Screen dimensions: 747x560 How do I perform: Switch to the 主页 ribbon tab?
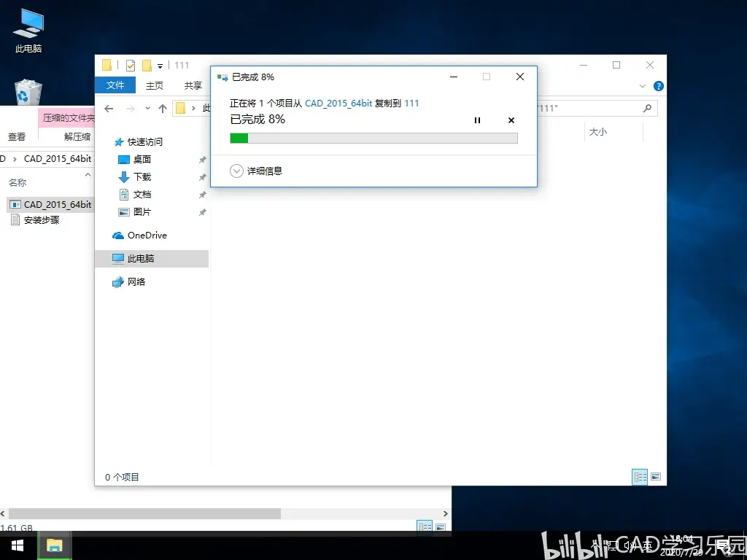click(155, 86)
